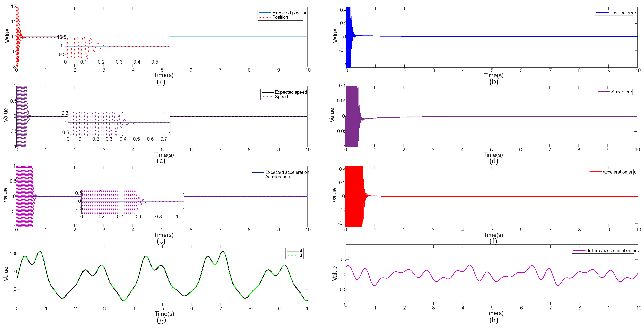Click the subplot label (f)
This screenshot has height=328, width=644.
[x=493, y=241]
